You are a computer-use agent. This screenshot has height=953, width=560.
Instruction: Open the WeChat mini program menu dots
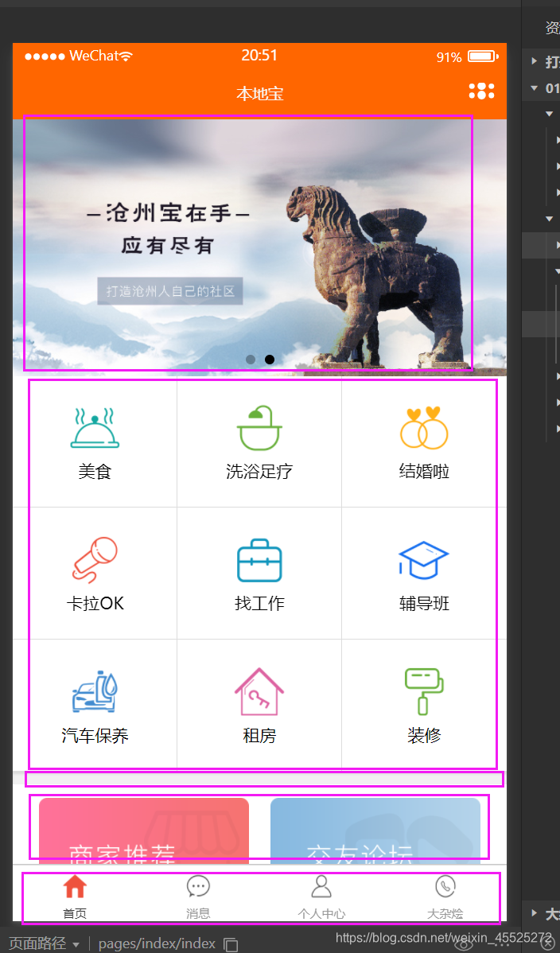coord(481,91)
